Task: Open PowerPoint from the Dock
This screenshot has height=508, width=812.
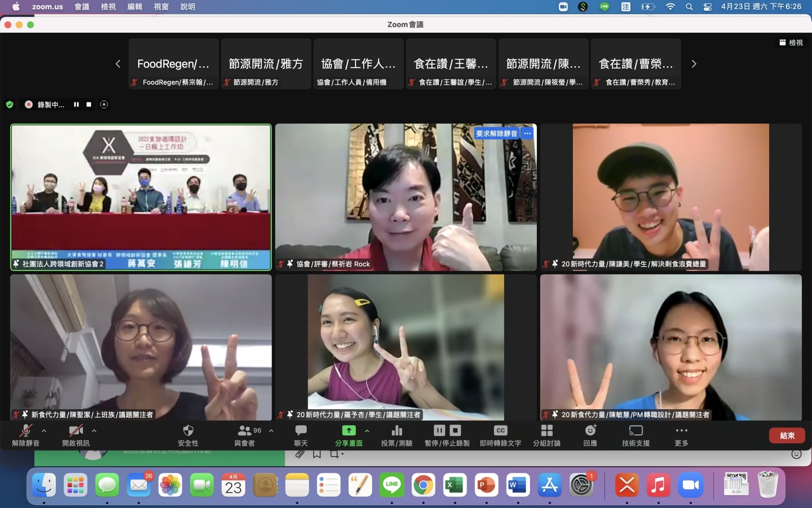Action: 486,485
